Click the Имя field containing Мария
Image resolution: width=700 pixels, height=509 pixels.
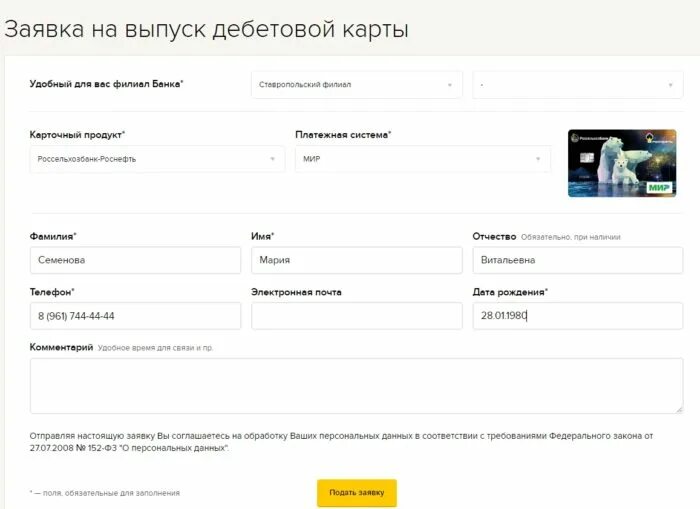(357, 260)
